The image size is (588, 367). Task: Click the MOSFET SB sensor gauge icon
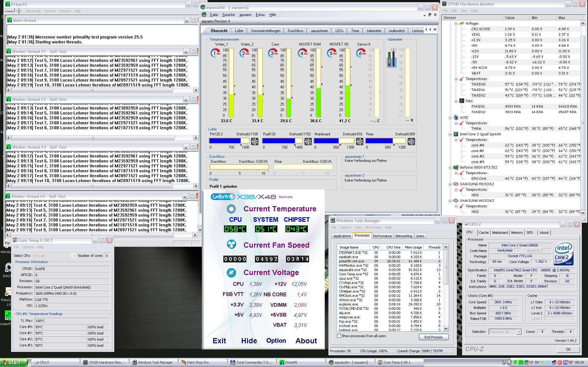coord(332,53)
